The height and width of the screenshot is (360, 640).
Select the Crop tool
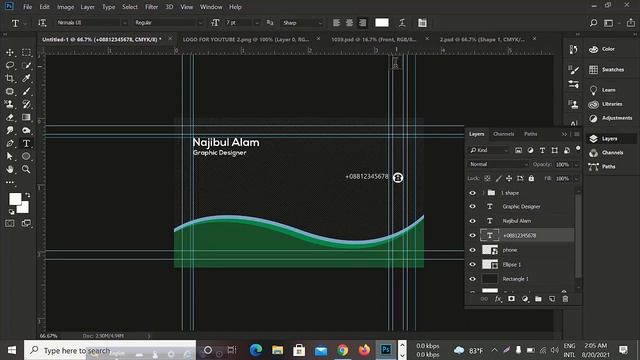point(10,78)
